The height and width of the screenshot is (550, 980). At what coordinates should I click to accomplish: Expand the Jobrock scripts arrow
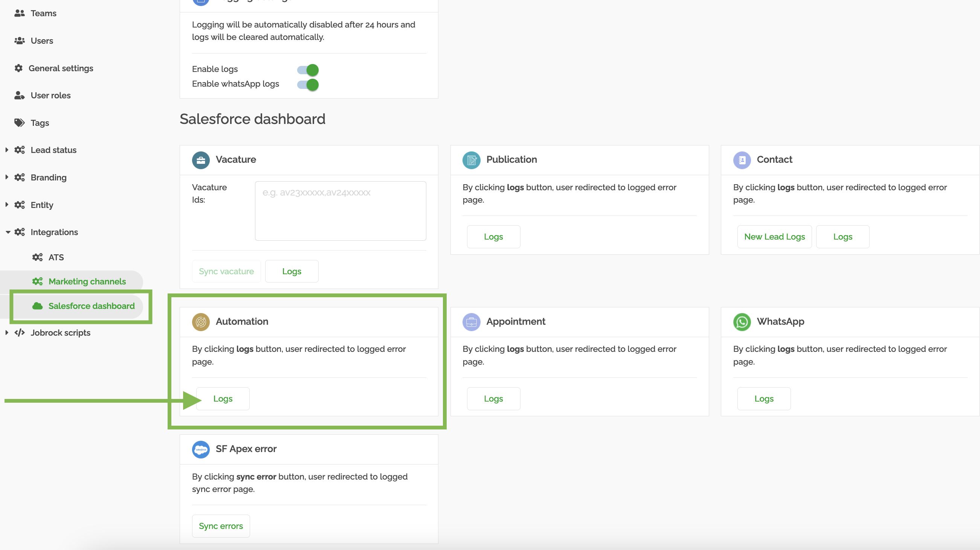coord(7,333)
